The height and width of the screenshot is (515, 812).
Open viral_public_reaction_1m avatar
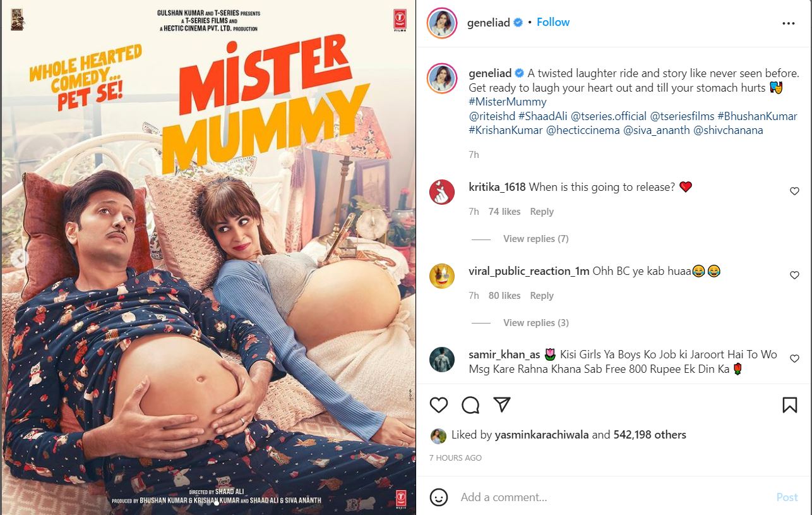pyautogui.click(x=442, y=276)
